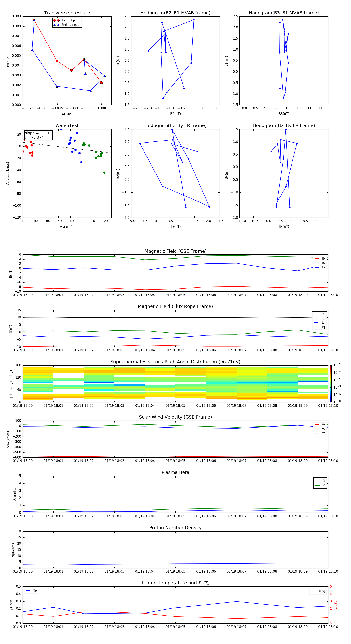The image size is (351, 644).
Task: Click the Bx' legend entry in Flux Rope panel
Action: (x=320, y=314)
